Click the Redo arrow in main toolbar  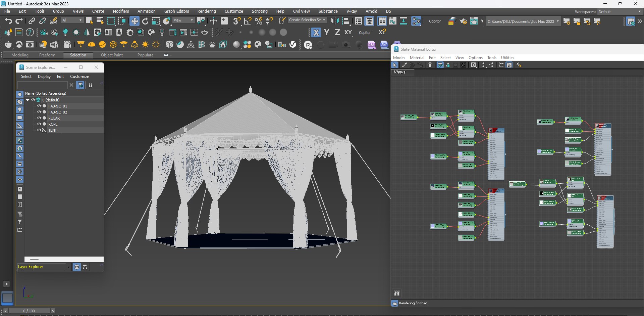(x=19, y=21)
